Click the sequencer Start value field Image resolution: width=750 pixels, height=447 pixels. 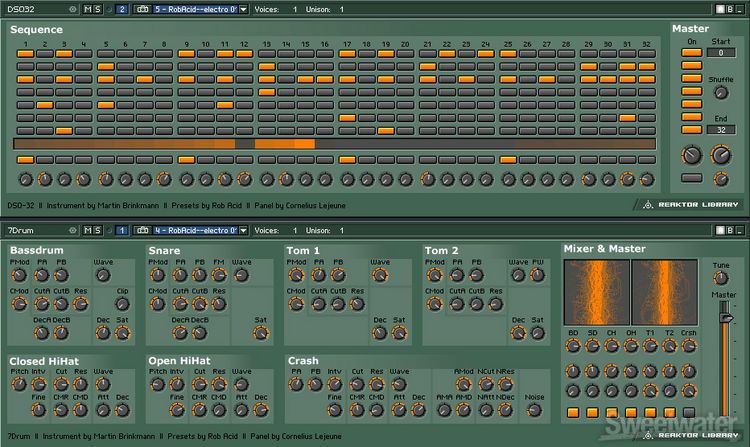[x=720, y=52]
